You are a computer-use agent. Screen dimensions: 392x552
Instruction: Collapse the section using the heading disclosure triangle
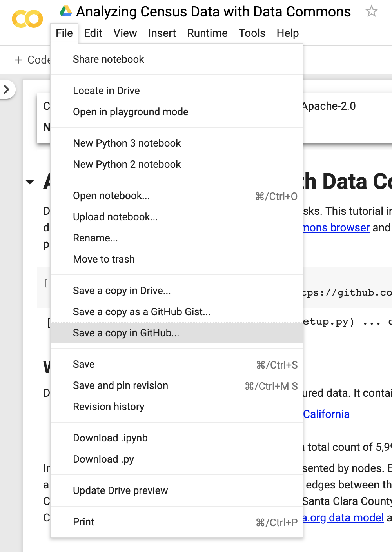point(30,182)
